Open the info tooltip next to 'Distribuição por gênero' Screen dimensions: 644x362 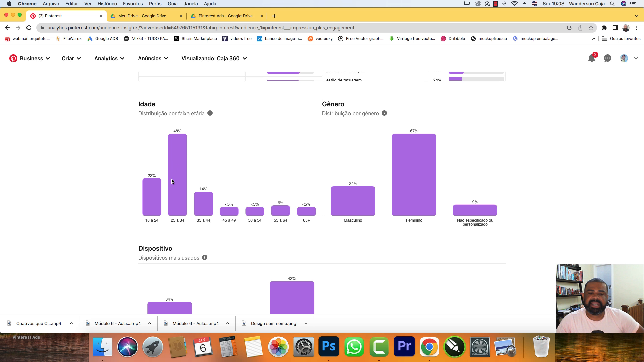click(384, 113)
